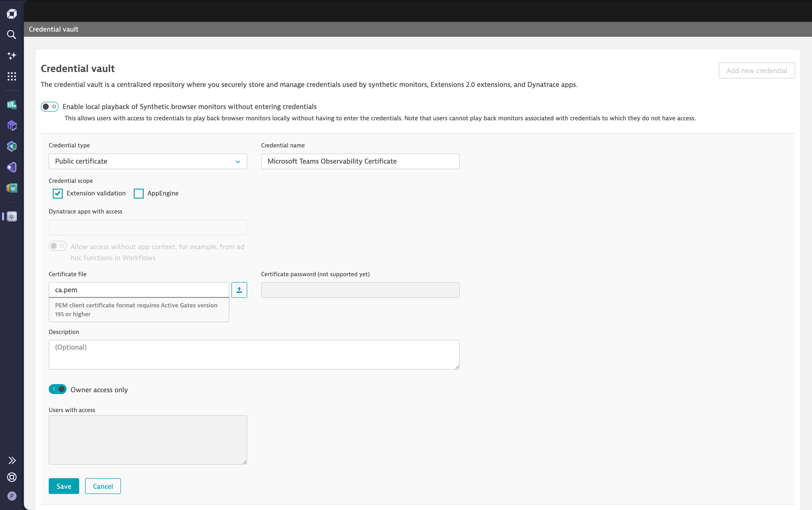This screenshot has height=510, width=812.
Task: Open the Dashboards app icon with bar chart
Action: point(12,105)
